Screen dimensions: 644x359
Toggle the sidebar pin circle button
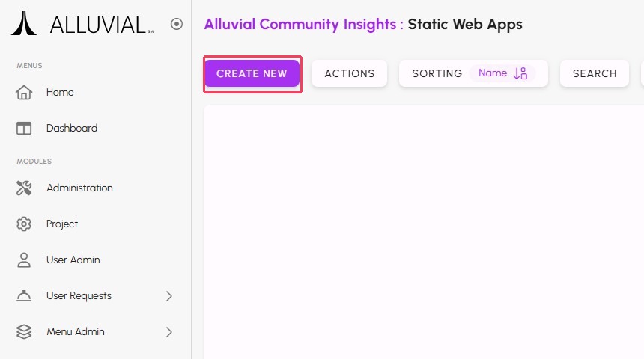(x=177, y=24)
